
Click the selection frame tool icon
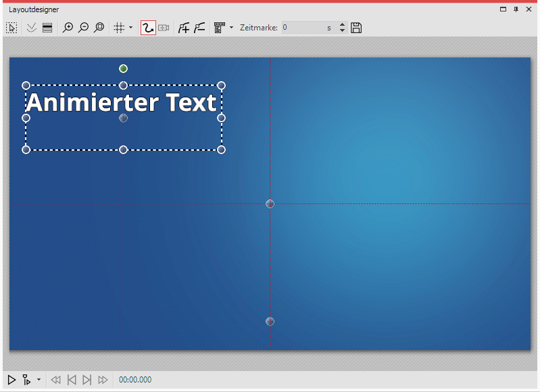tap(11, 28)
